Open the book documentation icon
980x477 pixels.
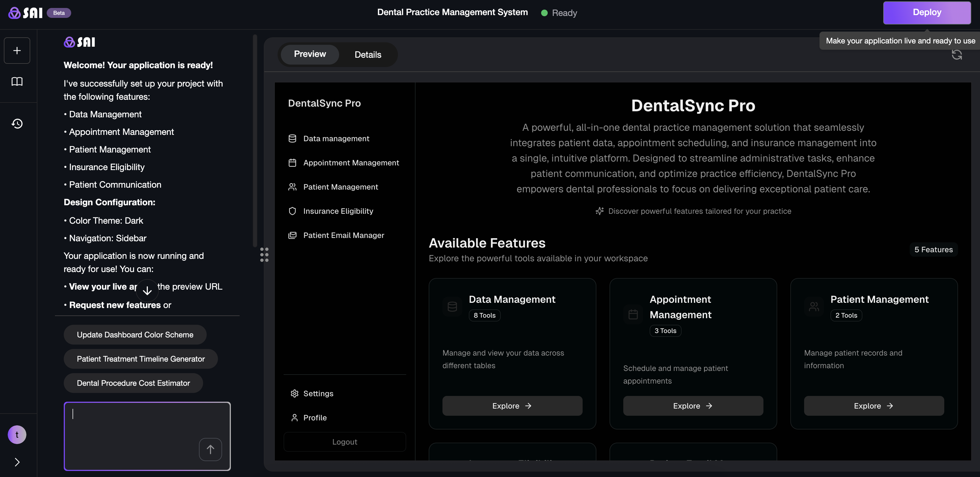click(17, 81)
